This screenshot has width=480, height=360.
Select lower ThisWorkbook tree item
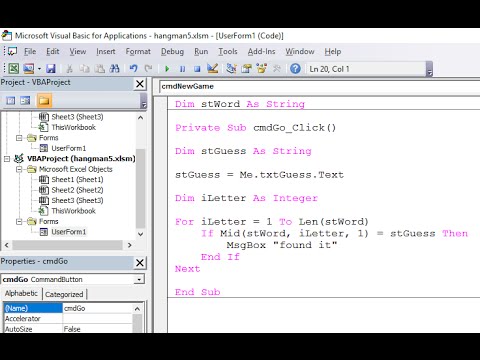point(73,211)
